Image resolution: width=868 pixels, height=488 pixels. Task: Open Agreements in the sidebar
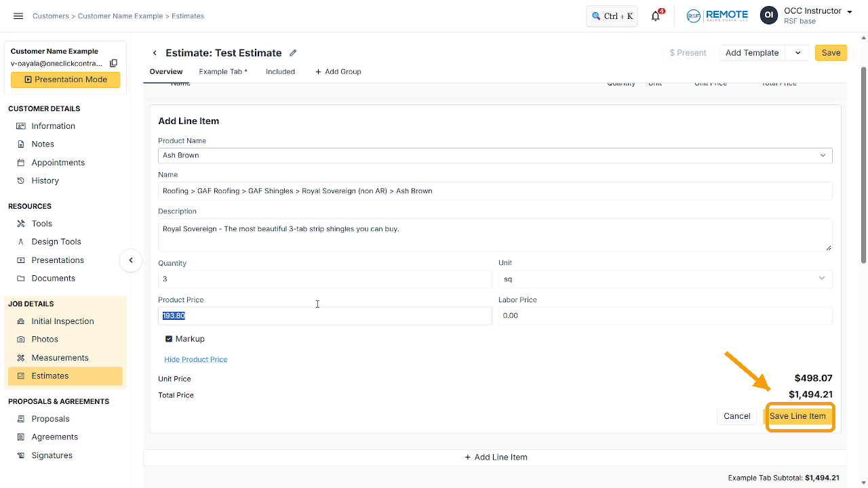click(x=54, y=437)
